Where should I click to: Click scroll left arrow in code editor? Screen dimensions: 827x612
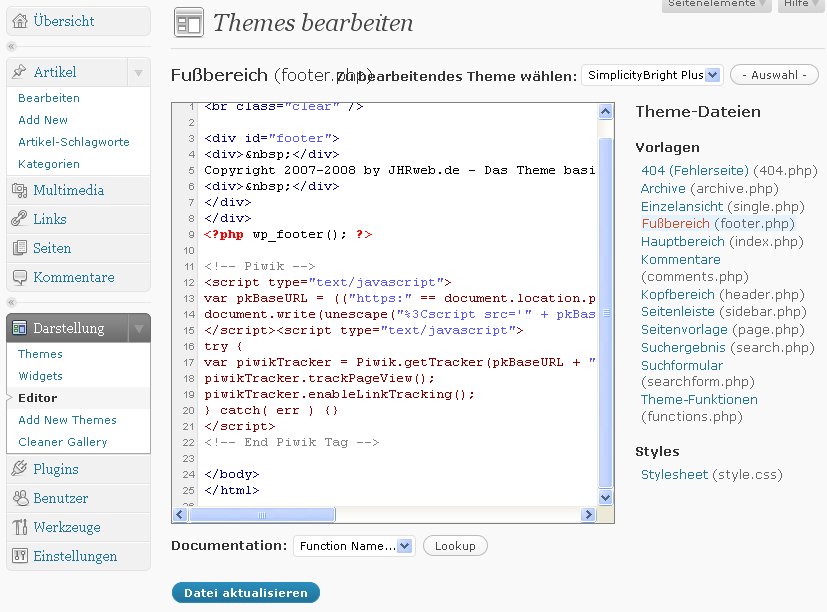pyautogui.click(x=180, y=514)
